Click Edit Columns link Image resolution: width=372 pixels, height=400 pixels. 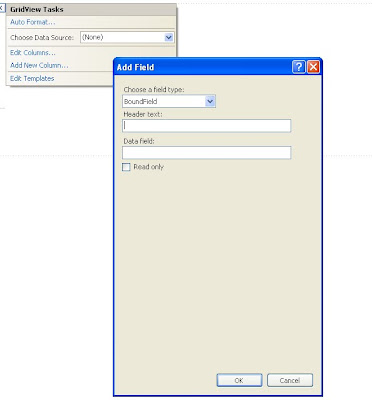point(33,53)
